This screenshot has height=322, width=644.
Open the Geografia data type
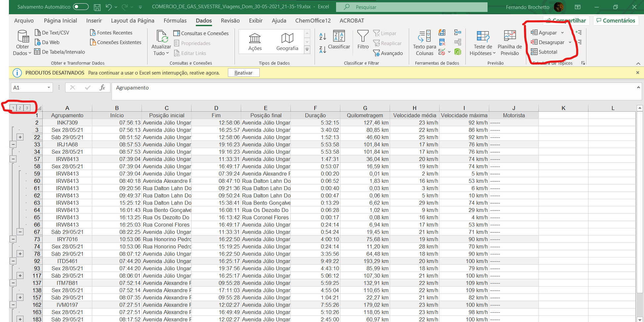point(287,41)
